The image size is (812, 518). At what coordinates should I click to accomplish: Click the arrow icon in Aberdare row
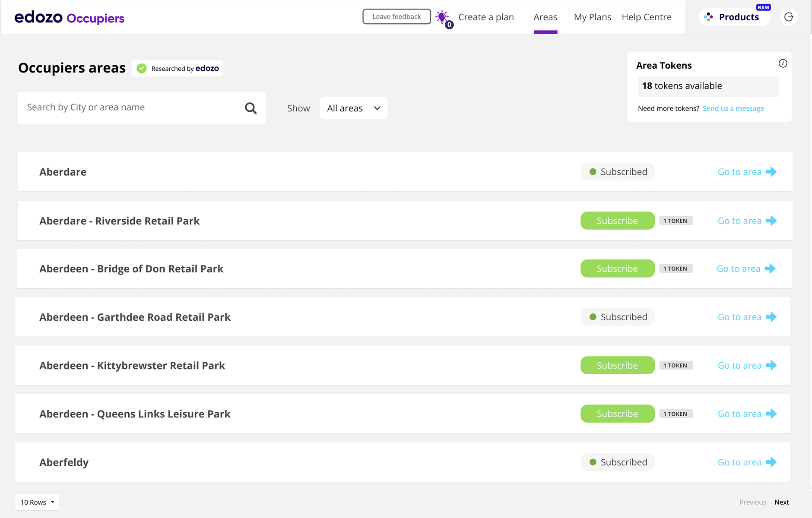(x=771, y=172)
